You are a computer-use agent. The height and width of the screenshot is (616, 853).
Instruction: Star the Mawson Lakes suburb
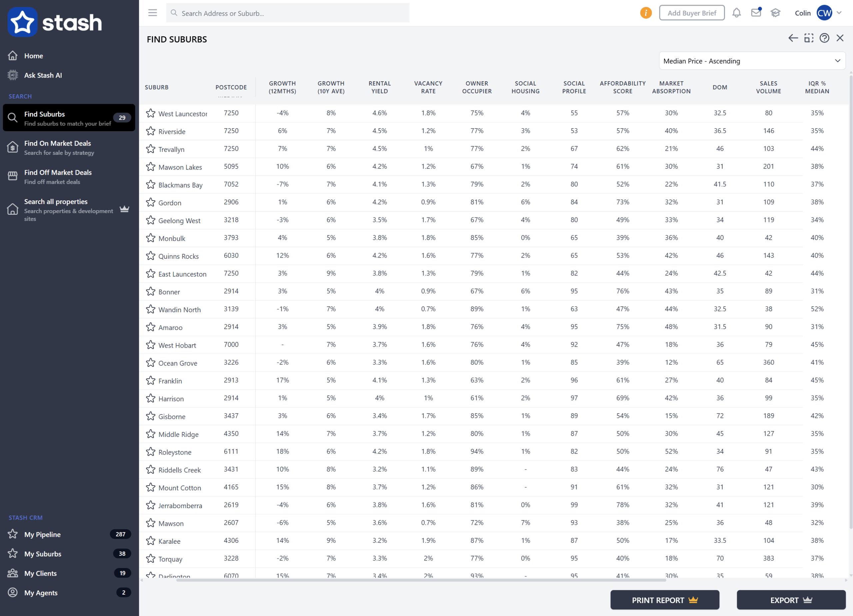click(x=151, y=166)
